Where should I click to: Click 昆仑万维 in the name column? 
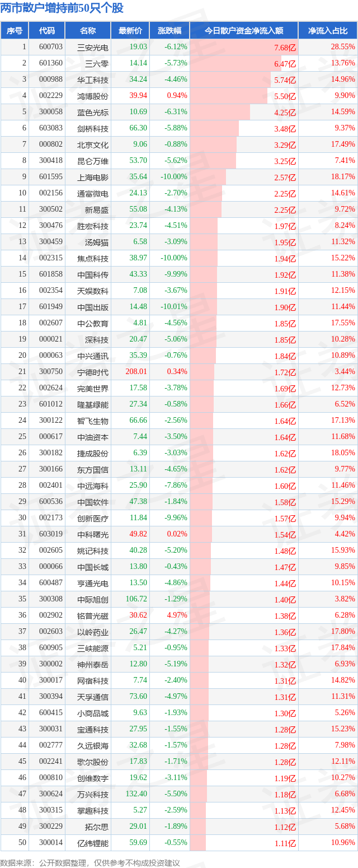tap(93, 161)
